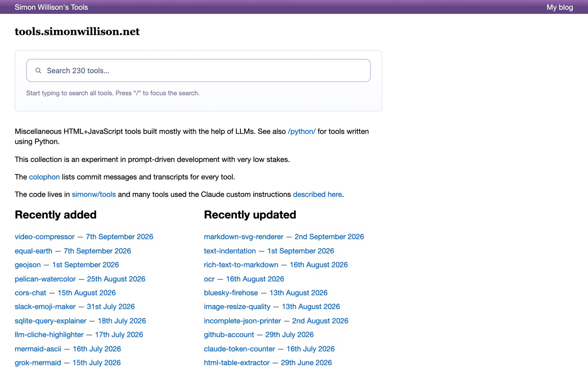Open markdown-svg-renderer tool
Image resolution: width=588 pixels, height=368 pixels.
tap(244, 237)
